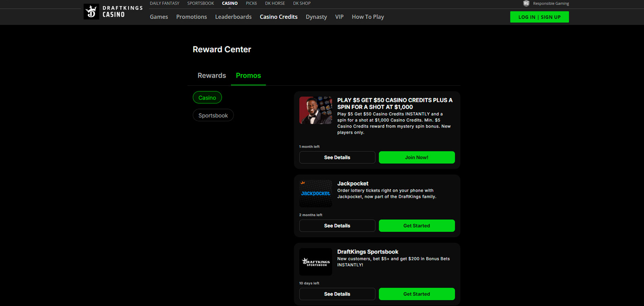Viewport: 644px width, 306px height.
Task: See Details for DraftKings Sportsbook promo
Action: (337, 294)
